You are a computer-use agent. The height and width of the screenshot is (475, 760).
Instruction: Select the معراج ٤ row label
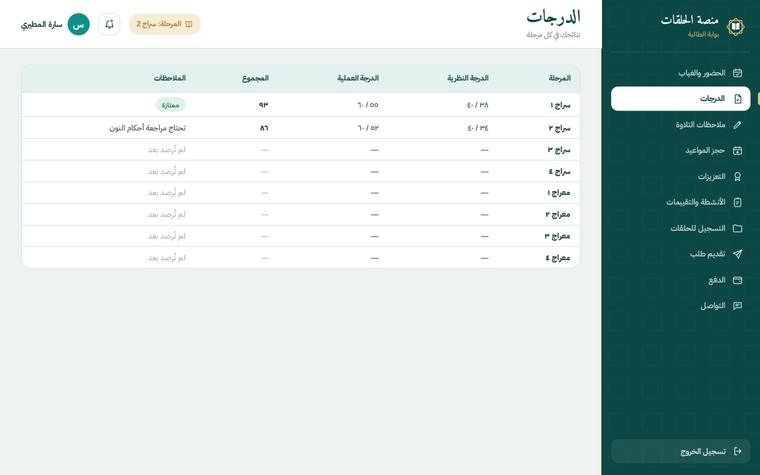tap(558, 258)
